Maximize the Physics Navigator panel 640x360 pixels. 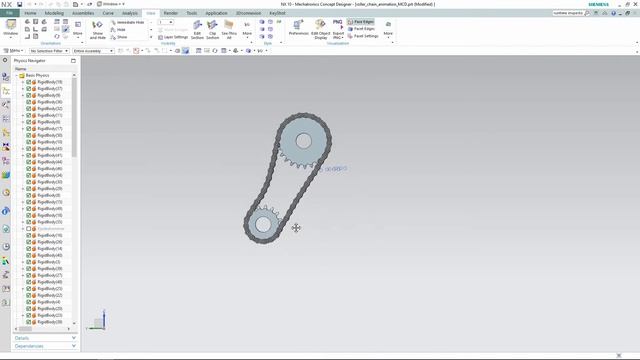pyautogui.click(x=73, y=61)
